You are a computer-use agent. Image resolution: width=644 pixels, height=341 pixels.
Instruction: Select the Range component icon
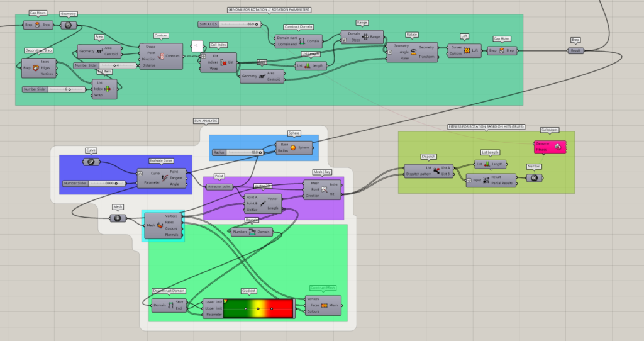[365, 37]
